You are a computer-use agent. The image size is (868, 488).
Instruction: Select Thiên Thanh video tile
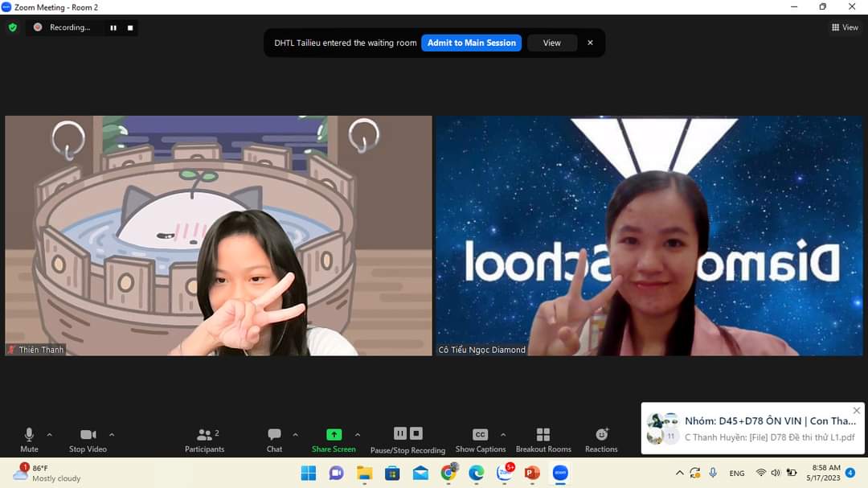(x=219, y=236)
